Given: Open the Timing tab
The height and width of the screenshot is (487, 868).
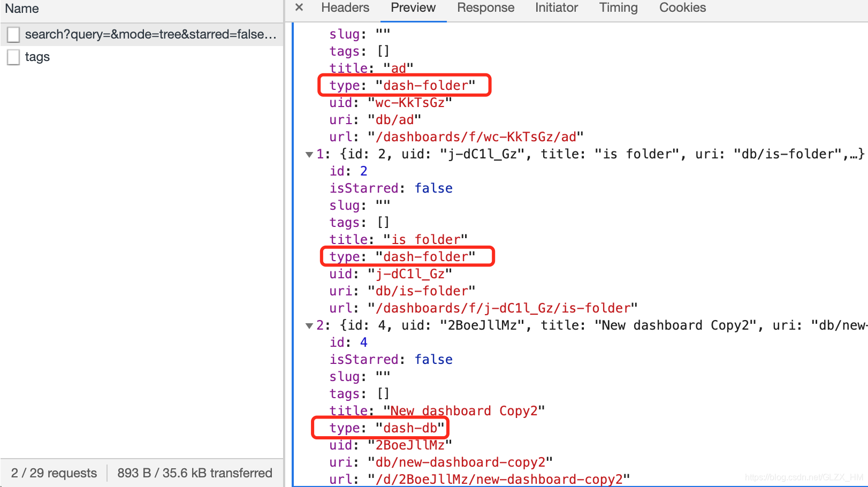Looking at the screenshot, I should pyautogui.click(x=618, y=8).
